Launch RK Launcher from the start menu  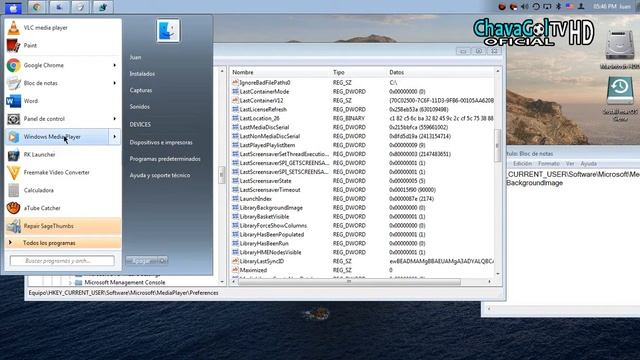[62, 154]
